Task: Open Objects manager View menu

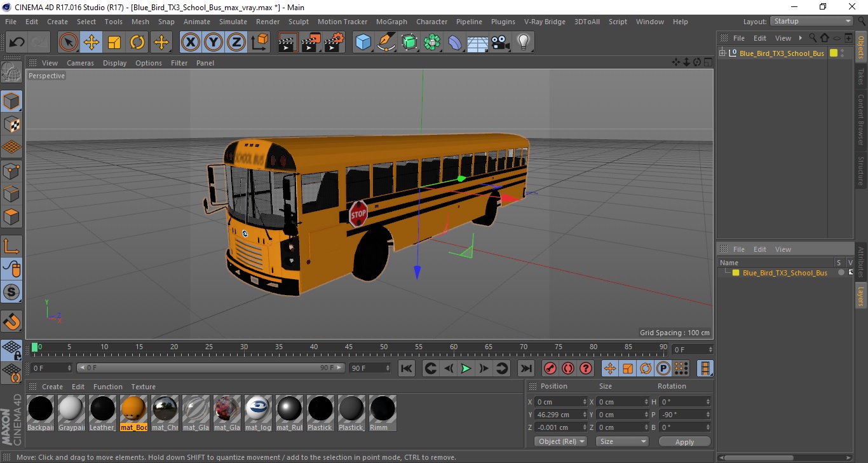Action: (x=783, y=38)
